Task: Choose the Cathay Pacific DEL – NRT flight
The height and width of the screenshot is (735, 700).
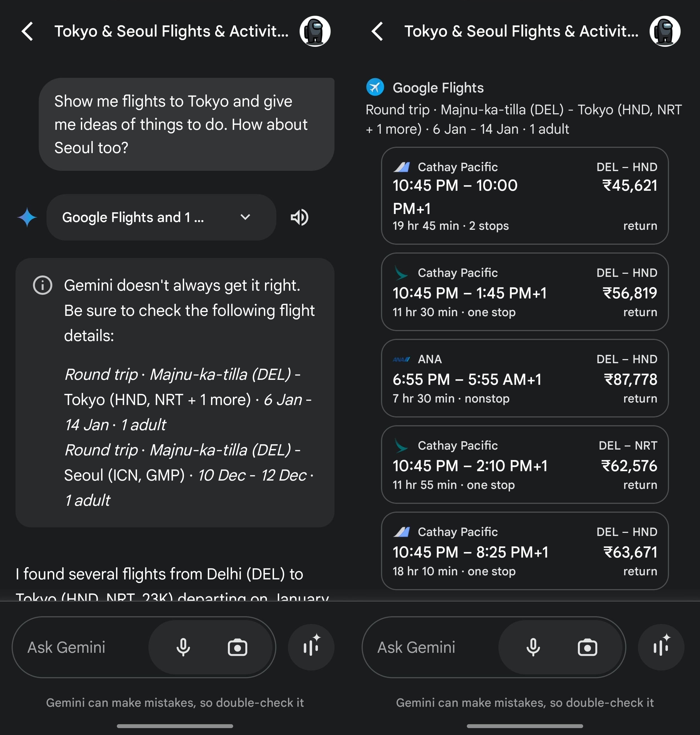Action: (x=525, y=465)
